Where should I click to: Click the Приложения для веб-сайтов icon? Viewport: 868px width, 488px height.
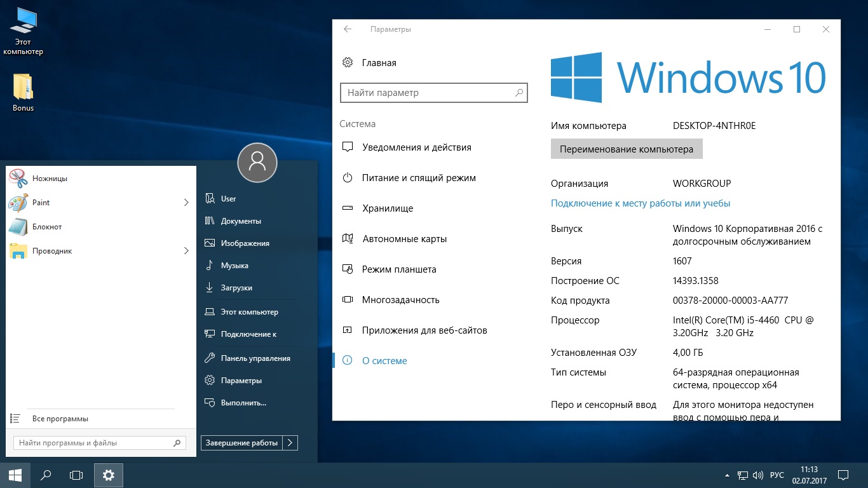point(348,330)
